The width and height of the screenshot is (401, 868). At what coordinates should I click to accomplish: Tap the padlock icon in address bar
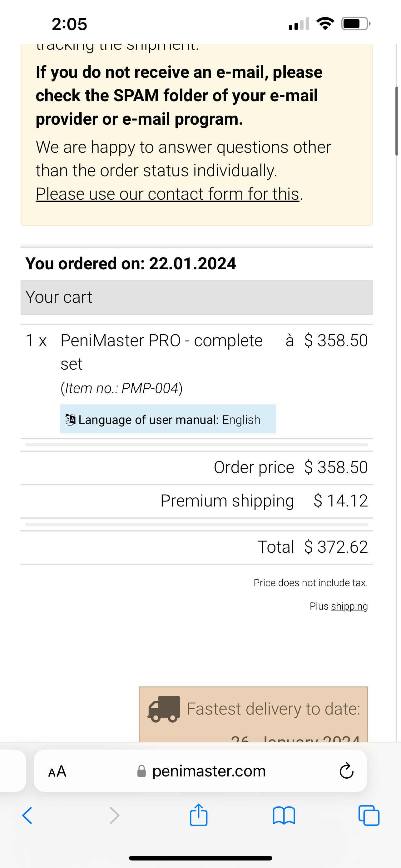(x=142, y=771)
